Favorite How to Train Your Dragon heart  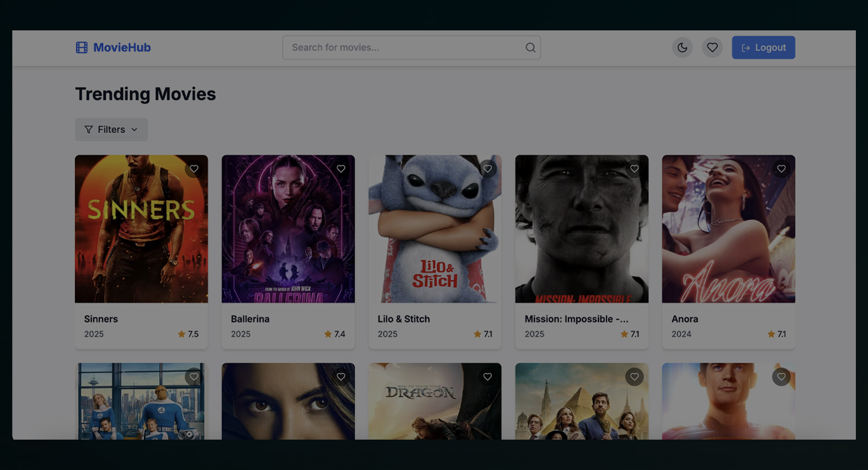487,377
